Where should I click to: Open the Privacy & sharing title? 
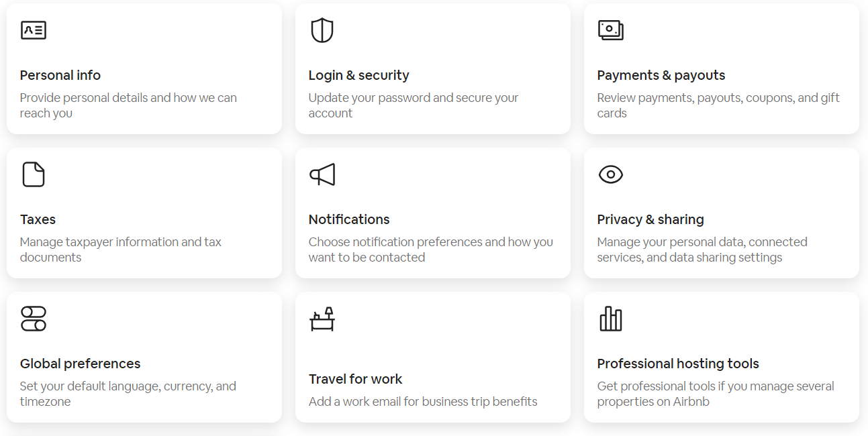650,219
